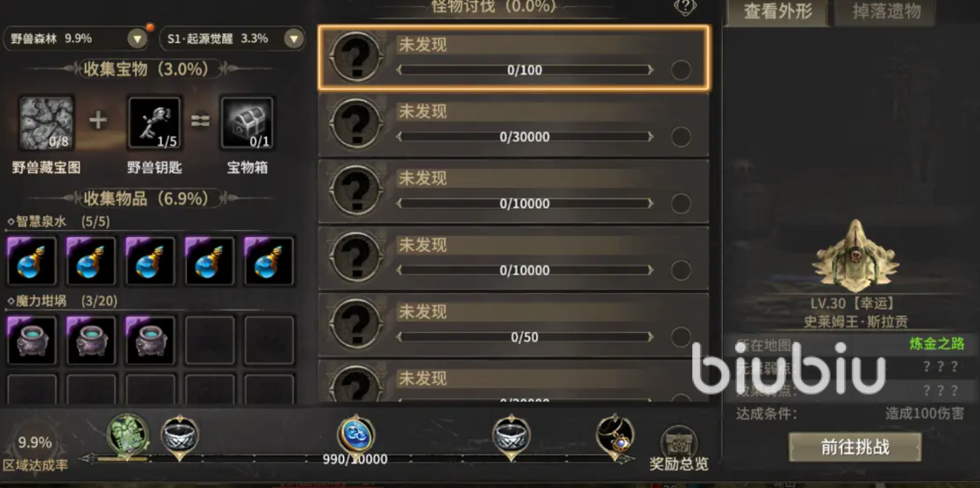Select radio button on 0/100 monster row

681,70
